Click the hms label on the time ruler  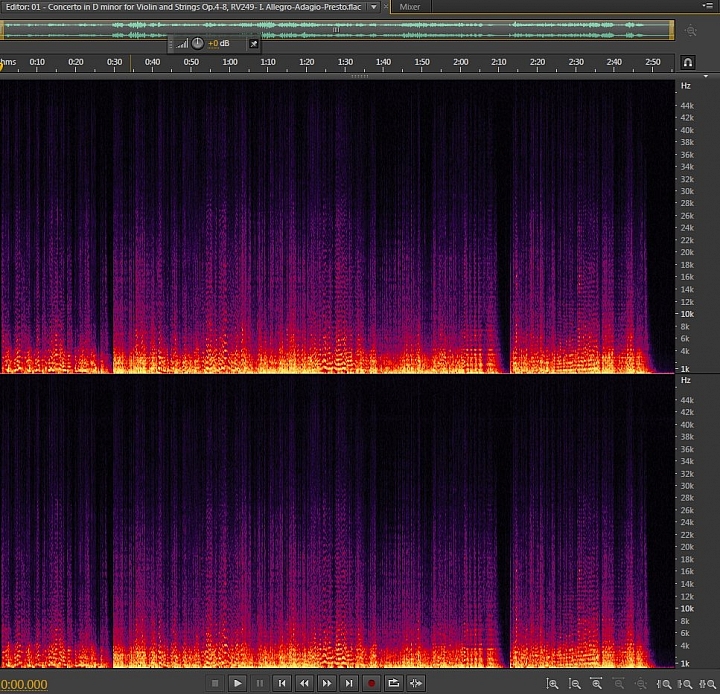click(8, 62)
